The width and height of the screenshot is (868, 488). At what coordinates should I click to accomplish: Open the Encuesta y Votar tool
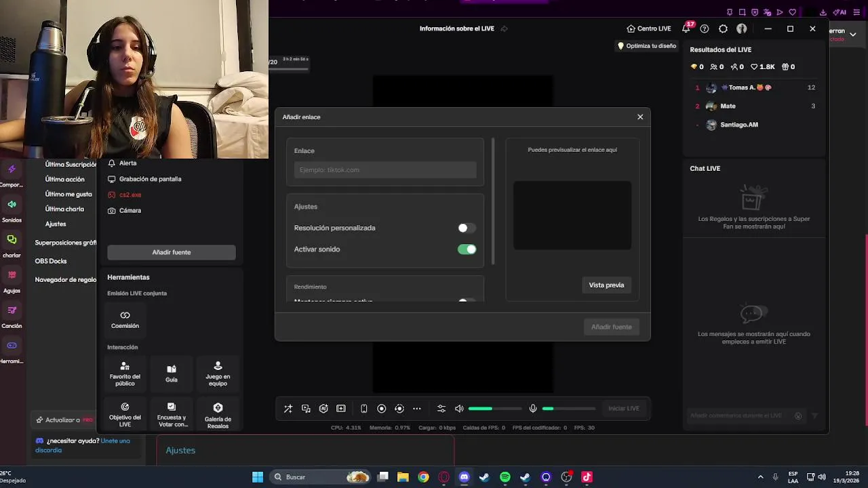[x=172, y=413]
